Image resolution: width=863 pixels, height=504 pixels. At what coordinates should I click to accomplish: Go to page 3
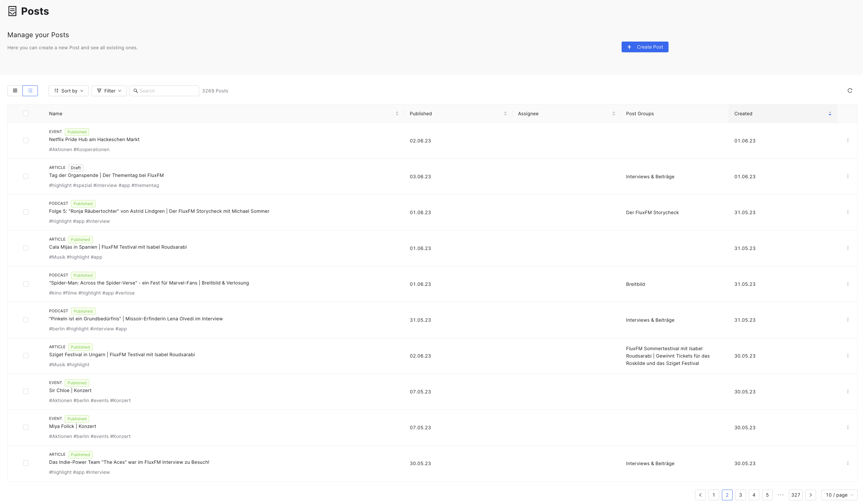740,495
